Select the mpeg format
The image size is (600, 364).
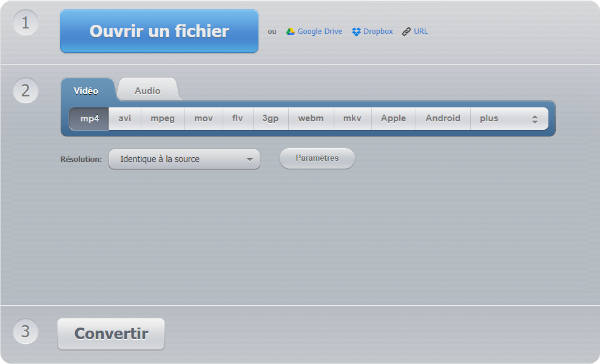pos(162,118)
